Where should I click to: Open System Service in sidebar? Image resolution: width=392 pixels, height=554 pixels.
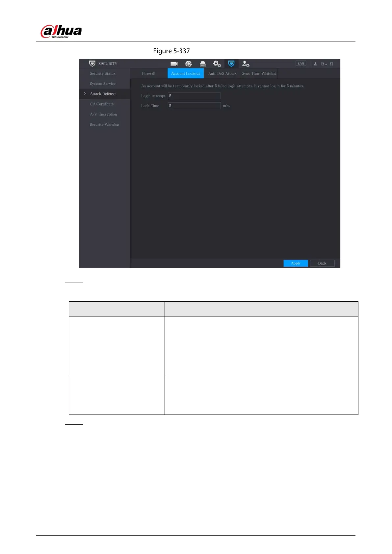tap(103, 84)
